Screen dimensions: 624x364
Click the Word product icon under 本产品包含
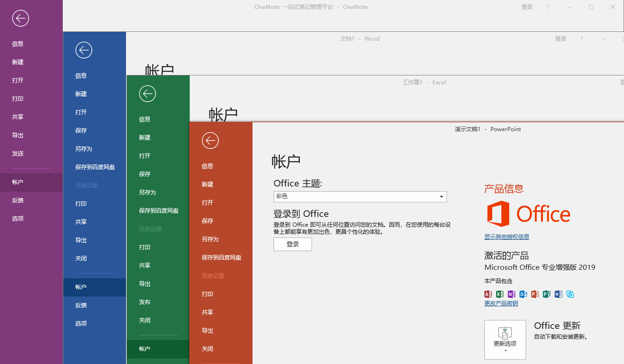coord(558,294)
